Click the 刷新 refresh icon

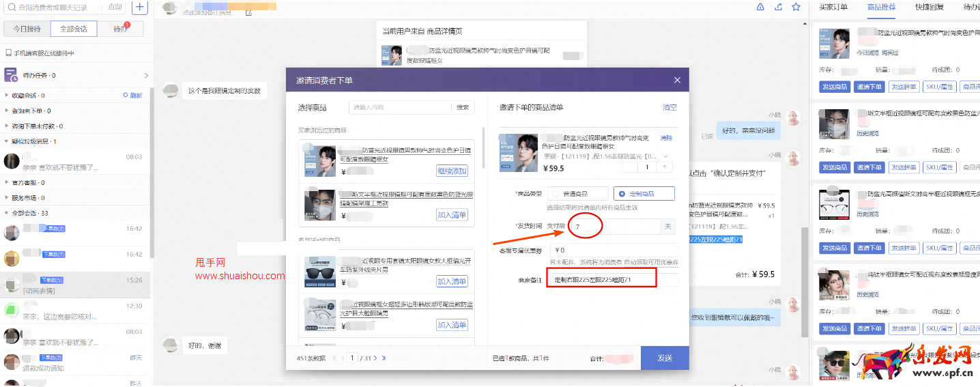coord(125,96)
